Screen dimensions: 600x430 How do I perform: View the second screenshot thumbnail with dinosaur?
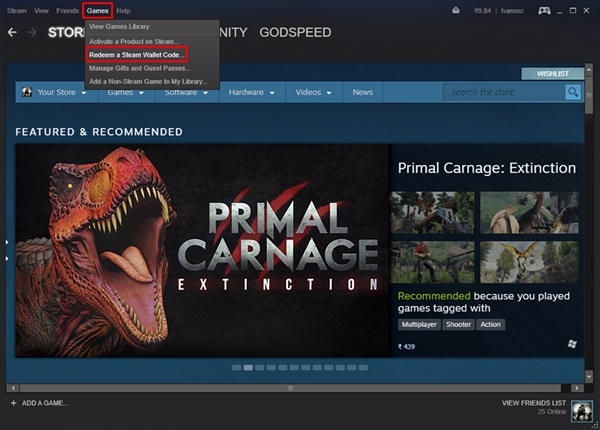tap(529, 213)
